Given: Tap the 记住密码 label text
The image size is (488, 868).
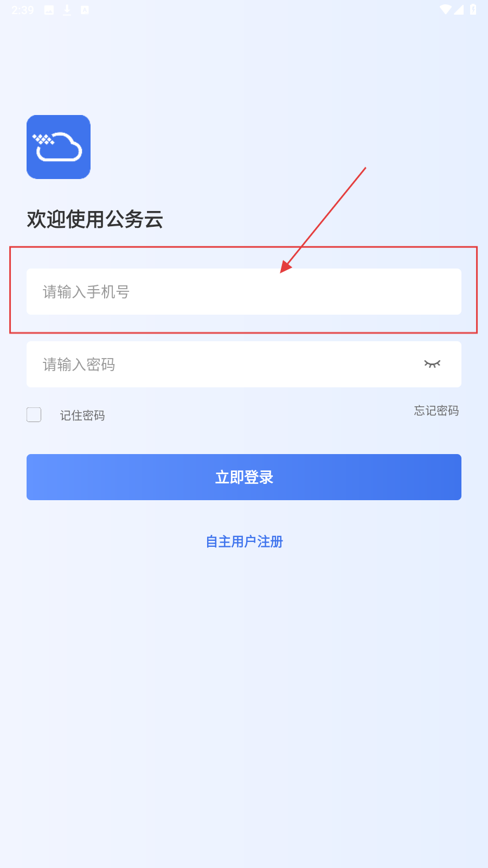Looking at the screenshot, I should [x=82, y=416].
